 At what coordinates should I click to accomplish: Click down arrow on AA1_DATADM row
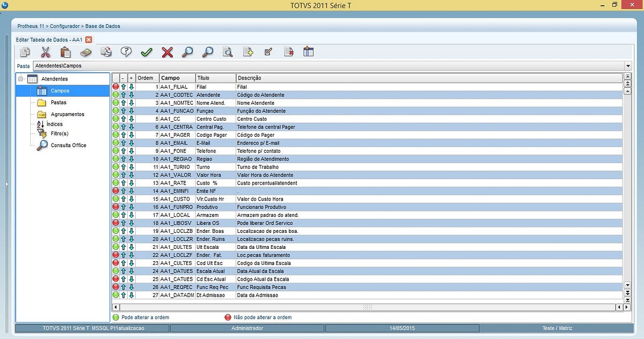click(131, 295)
